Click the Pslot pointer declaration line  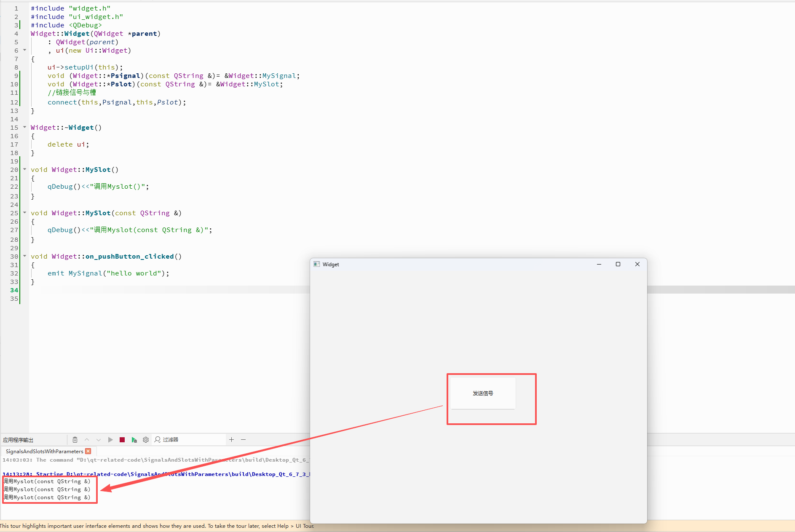click(x=165, y=84)
